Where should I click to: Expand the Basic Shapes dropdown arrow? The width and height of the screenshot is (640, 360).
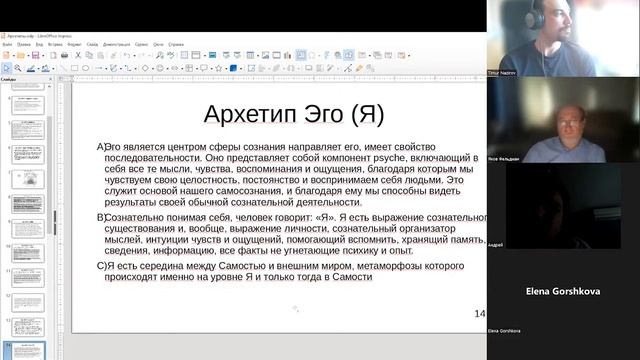[x=153, y=69]
